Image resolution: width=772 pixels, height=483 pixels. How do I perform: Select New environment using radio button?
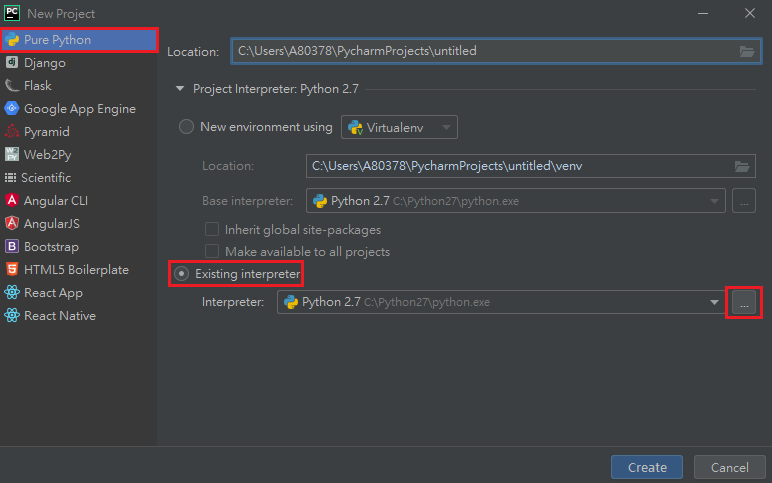click(186, 127)
